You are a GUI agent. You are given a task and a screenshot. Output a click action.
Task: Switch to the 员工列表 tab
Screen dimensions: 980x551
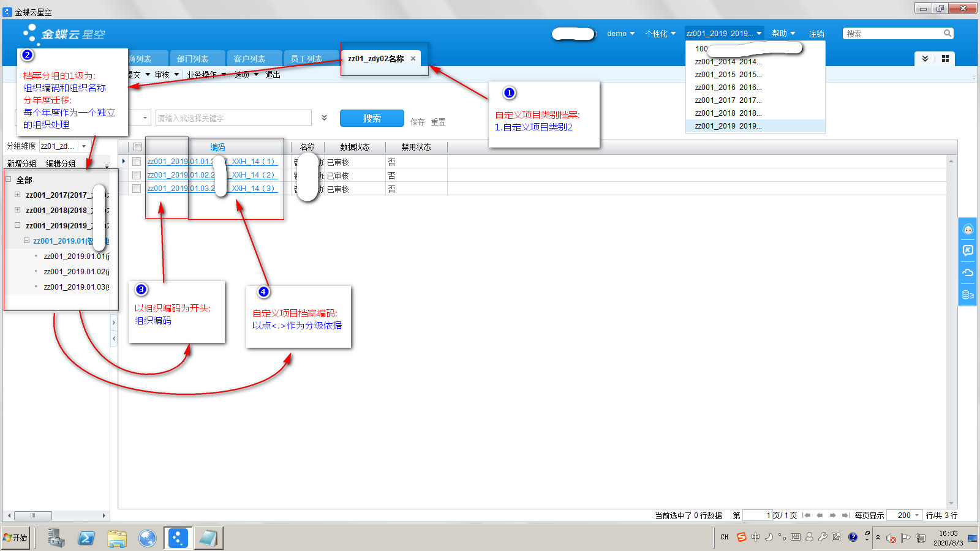click(306, 59)
